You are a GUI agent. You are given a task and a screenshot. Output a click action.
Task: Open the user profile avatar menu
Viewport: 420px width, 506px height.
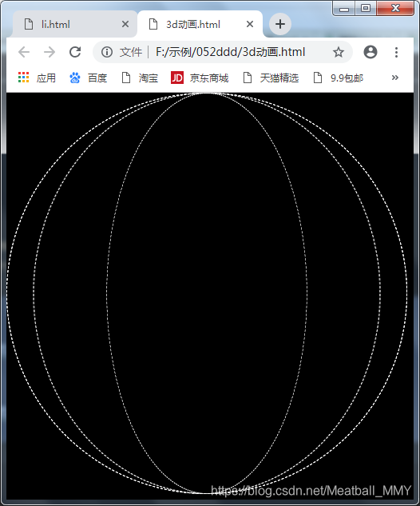[x=370, y=52]
